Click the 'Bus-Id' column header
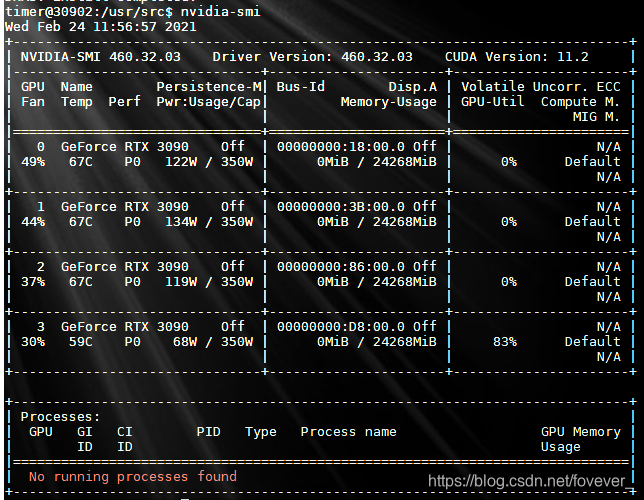 (x=301, y=87)
